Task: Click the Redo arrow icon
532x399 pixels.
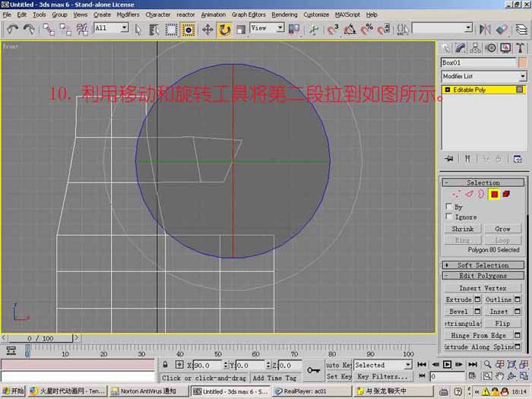Action: (29, 30)
